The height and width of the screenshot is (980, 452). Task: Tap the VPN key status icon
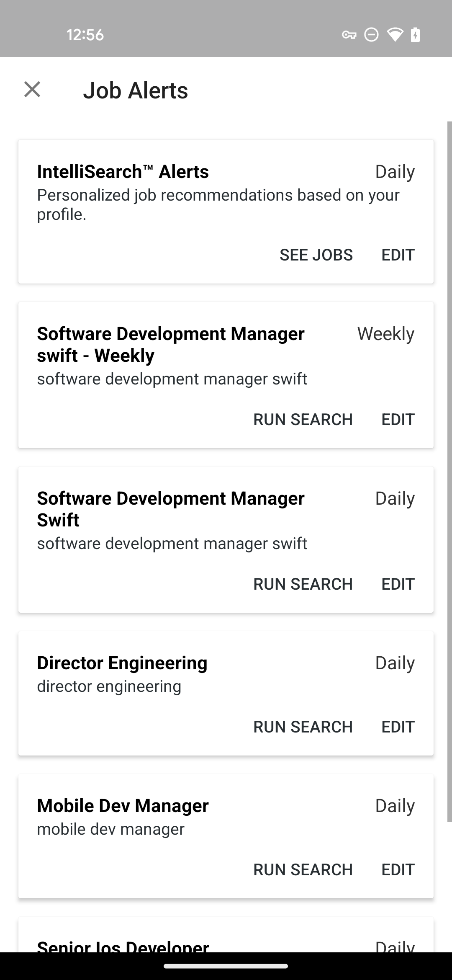point(349,35)
